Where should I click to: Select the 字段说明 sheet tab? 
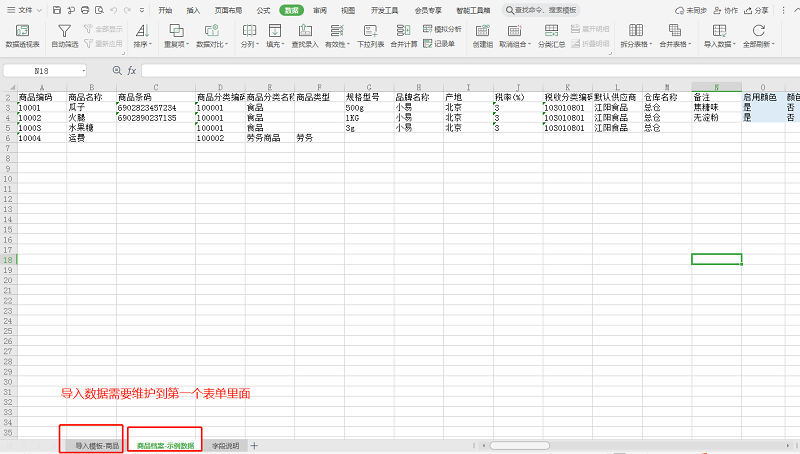[225, 446]
